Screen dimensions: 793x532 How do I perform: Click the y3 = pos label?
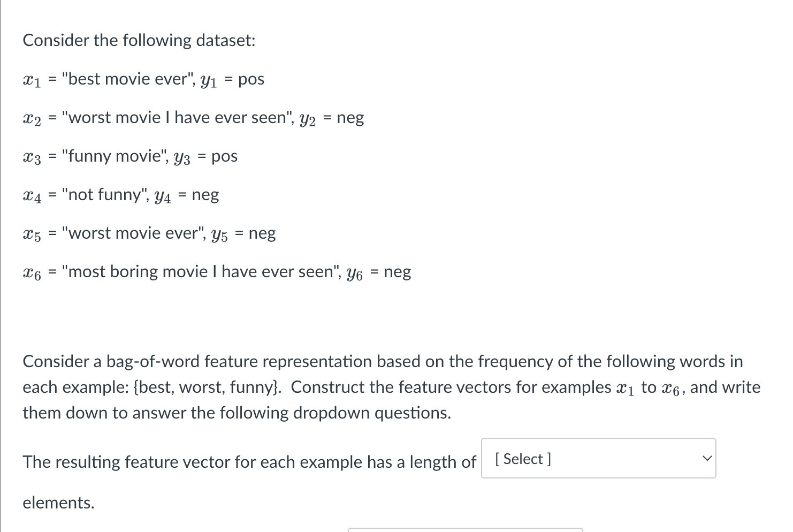pos(205,157)
